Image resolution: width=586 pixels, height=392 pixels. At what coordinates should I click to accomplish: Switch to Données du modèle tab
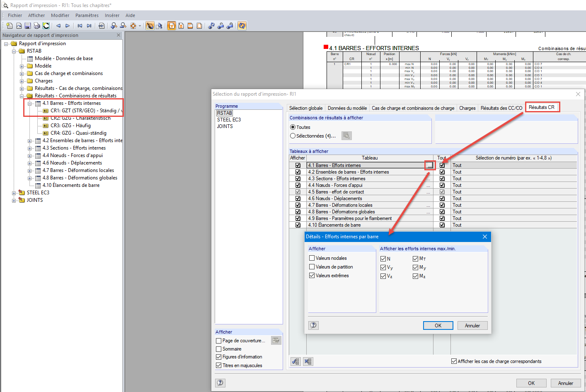pyautogui.click(x=347, y=108)
